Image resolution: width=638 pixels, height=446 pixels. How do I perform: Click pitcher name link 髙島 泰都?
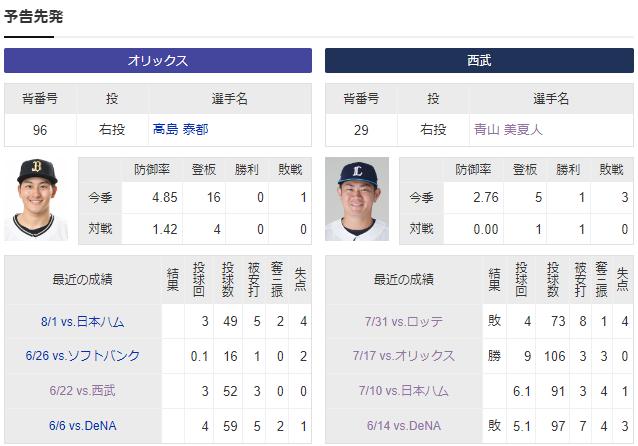[x=180, y=130]
